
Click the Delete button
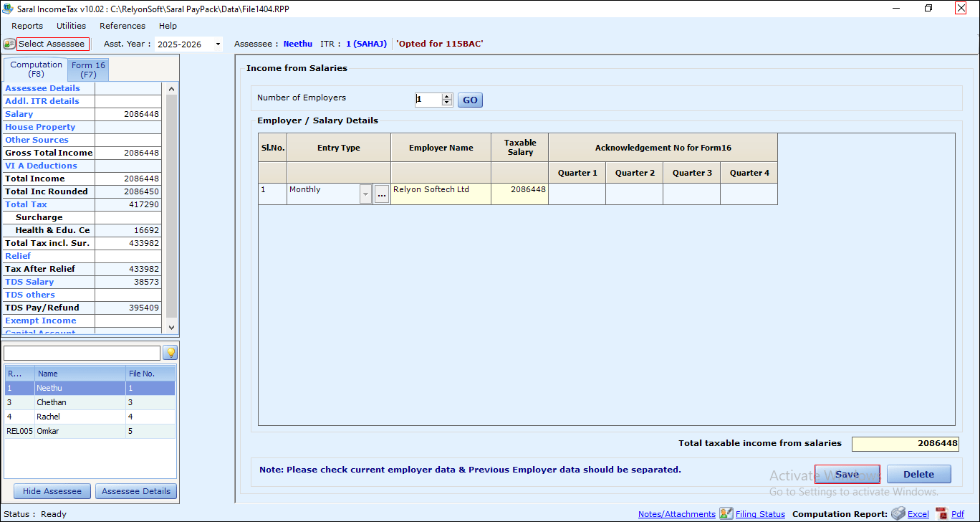(919, 474)
